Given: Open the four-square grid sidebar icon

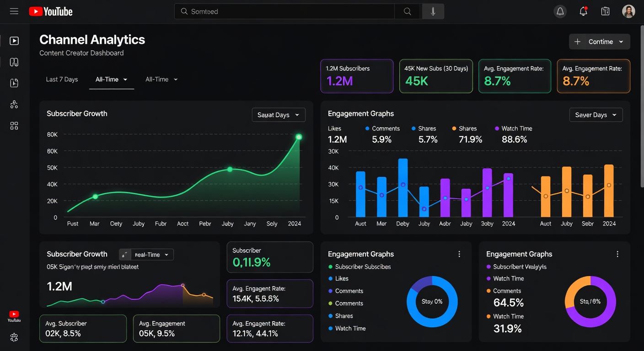Looking at the screenshot, I should click(14, 126).
